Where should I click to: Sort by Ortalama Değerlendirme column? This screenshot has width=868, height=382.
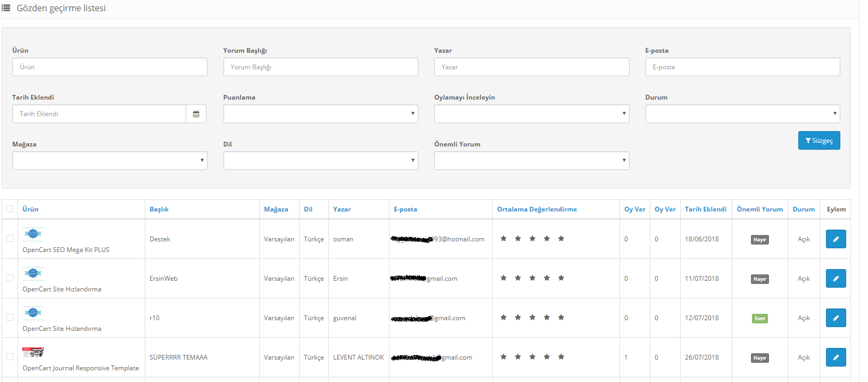[537, 209]
